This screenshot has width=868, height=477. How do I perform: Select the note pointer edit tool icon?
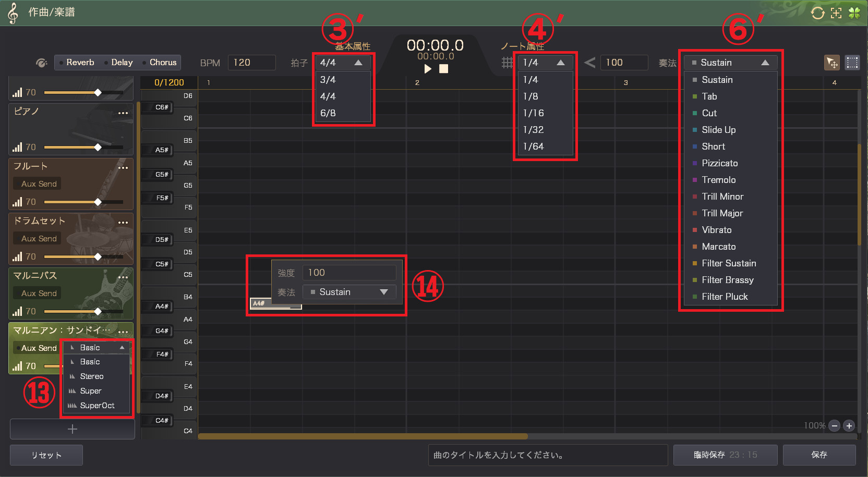pyautogui.click(x=831, y=63)
